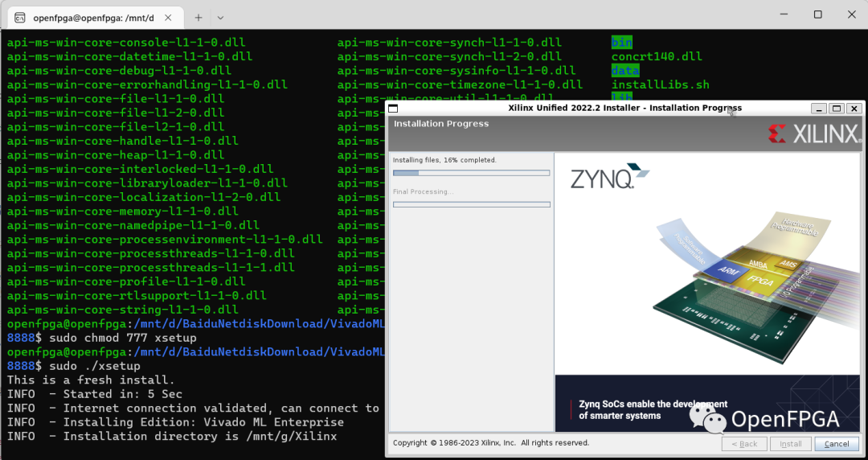Click the Copyright 1986-2023 Xilinx text

pos(491,443)
